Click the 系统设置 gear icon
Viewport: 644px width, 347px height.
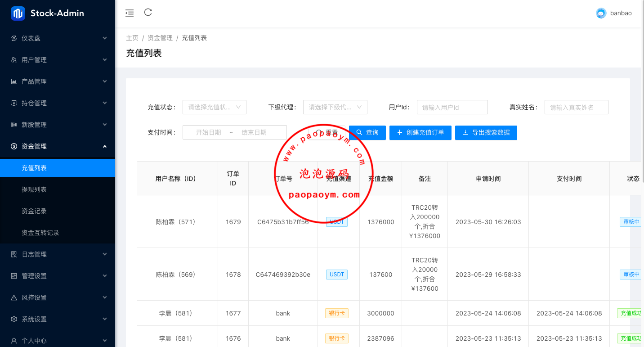point(14,319)
